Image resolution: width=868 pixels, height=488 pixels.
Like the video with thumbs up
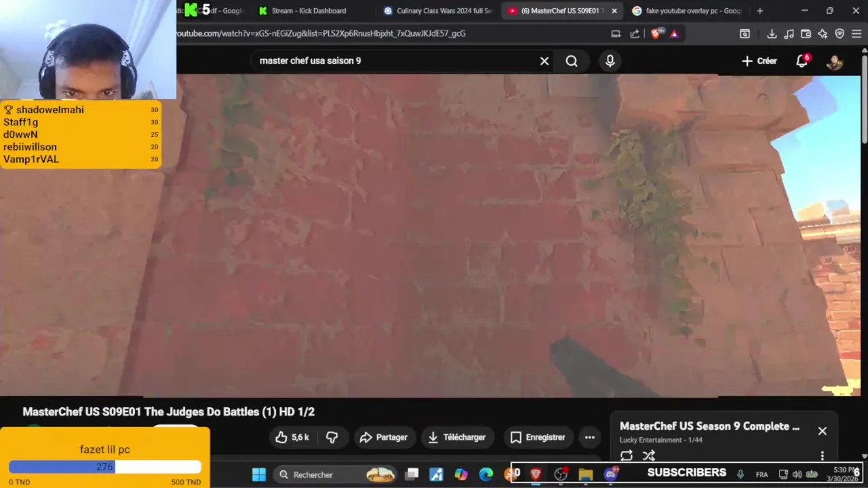[292, 437]
